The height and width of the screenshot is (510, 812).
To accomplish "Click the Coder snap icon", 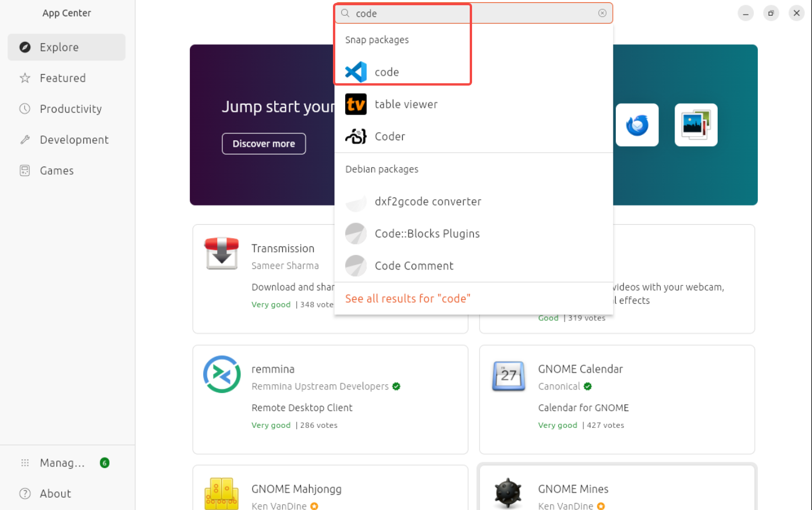I will 356,136.
